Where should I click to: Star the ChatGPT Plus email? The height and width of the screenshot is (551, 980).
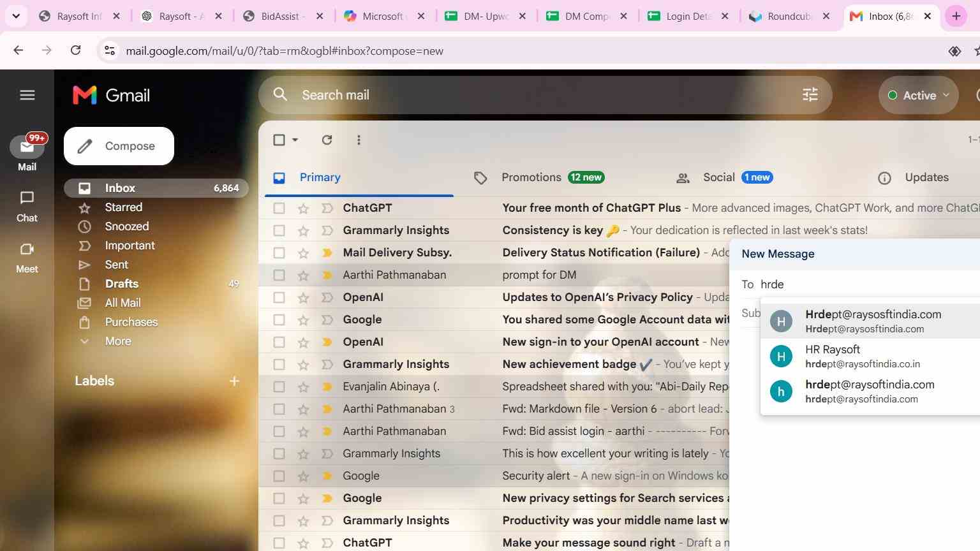click(x=303, y=208)
